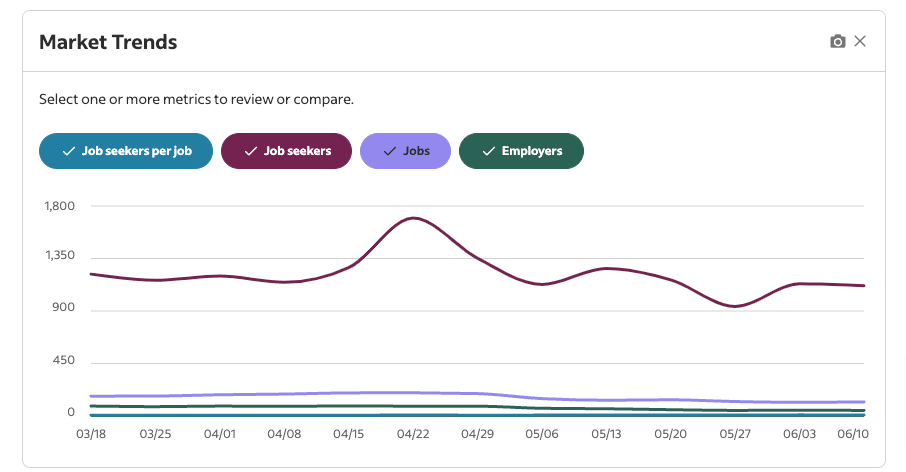This screenshot has height=472, width=906.
Task: Select the green Employers line at 03/25
Action: (x=155, y=407)
